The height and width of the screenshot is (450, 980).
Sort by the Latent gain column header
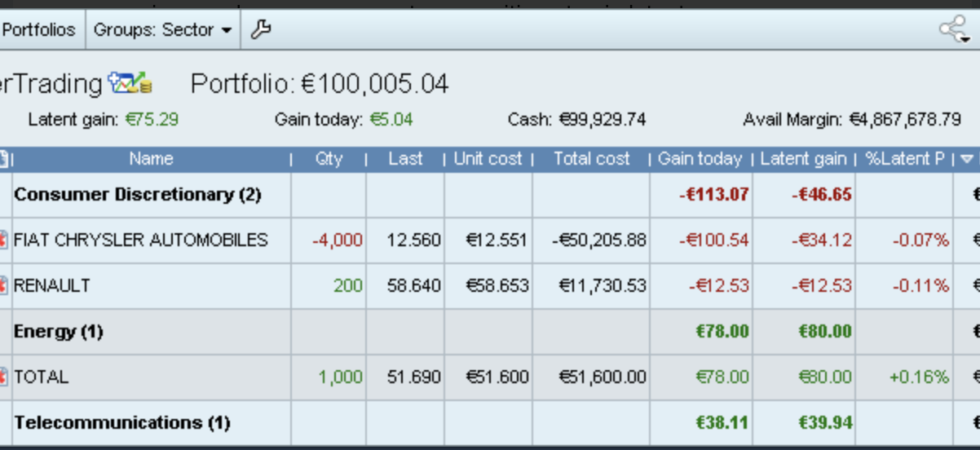(x=803, y=159)
